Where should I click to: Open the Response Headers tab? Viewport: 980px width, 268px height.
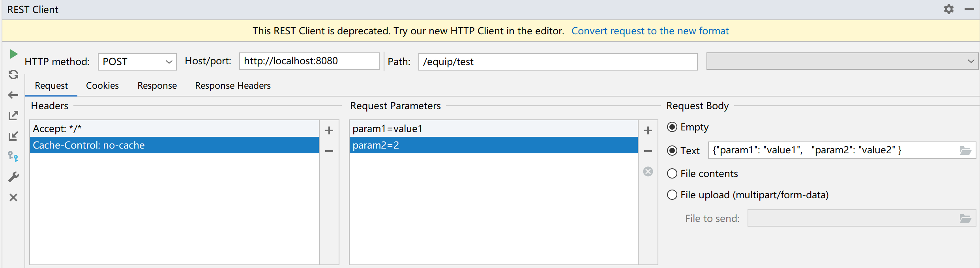(x=232, y=86)
